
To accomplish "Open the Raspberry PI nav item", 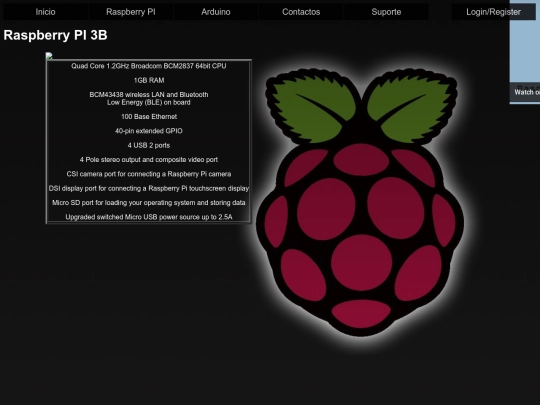I will click(131, 12).
